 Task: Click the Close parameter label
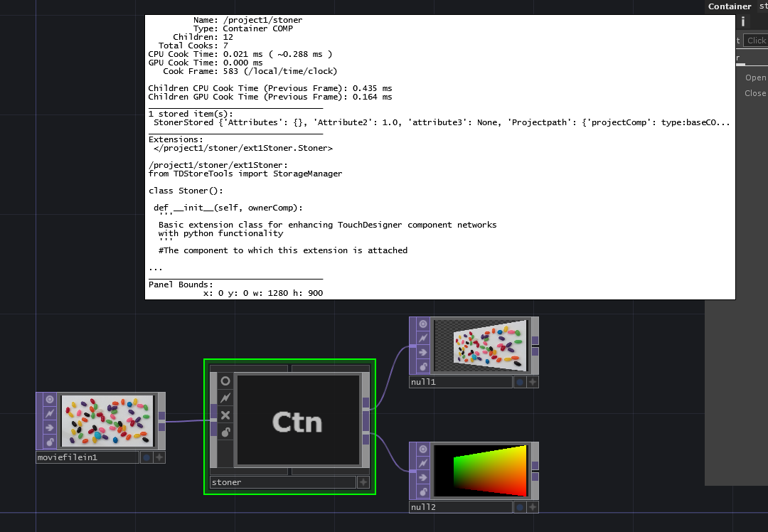[x=755, y=93]
